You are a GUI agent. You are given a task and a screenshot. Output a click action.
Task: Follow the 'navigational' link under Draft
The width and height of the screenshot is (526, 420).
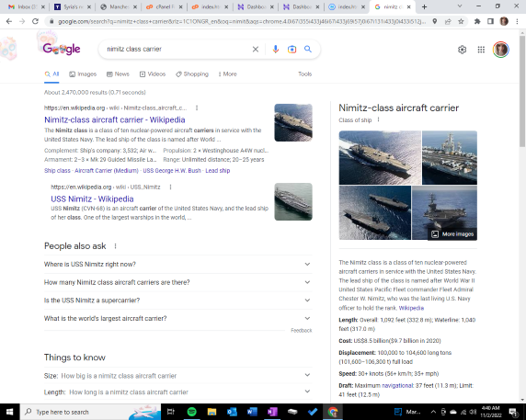(397, 385)
